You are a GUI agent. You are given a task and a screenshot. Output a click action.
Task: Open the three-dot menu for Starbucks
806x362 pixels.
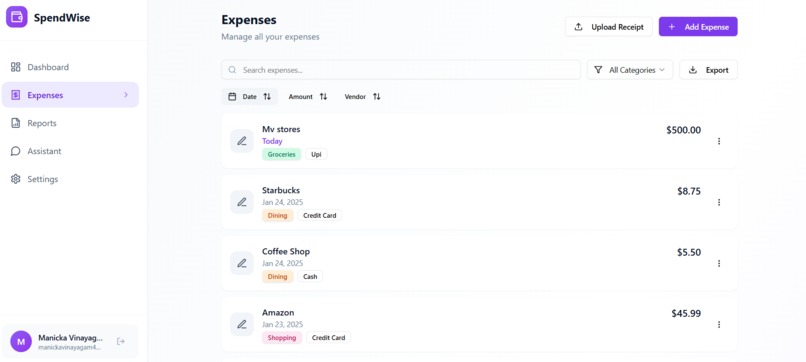(x=719, y=202)
